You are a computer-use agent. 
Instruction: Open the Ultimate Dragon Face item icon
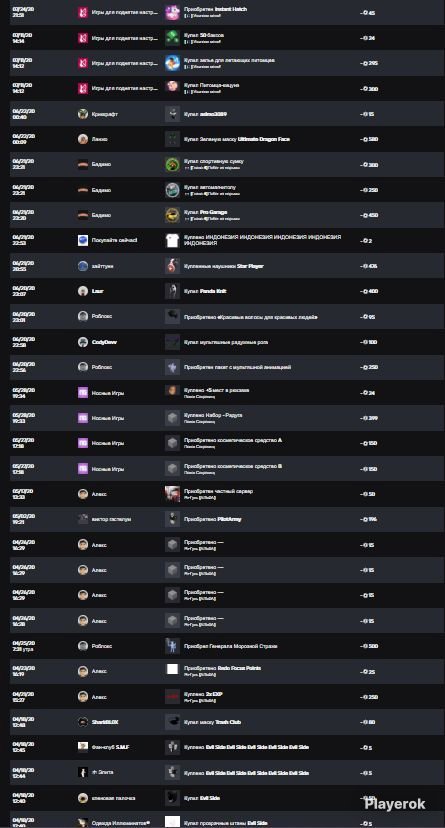(172, 139)
